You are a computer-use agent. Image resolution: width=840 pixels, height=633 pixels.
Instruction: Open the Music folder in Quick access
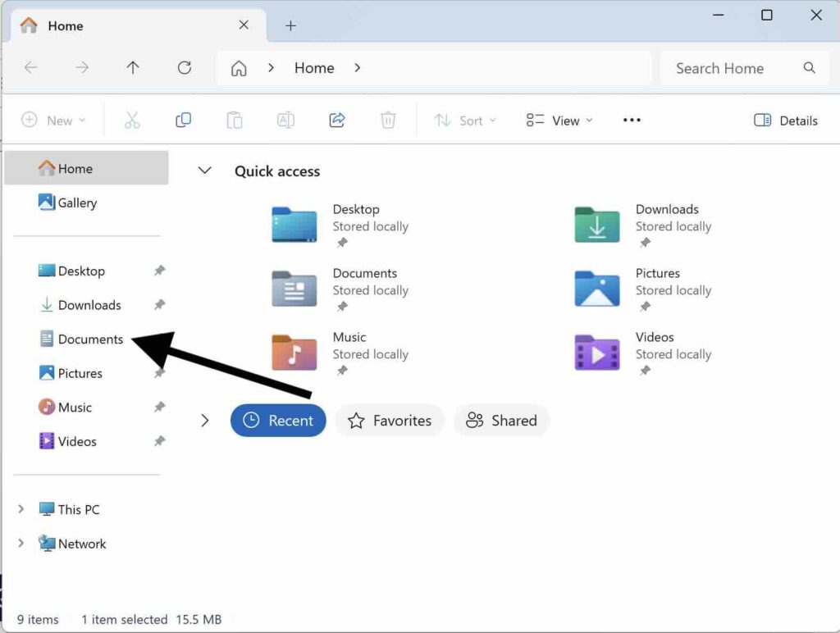294,352
